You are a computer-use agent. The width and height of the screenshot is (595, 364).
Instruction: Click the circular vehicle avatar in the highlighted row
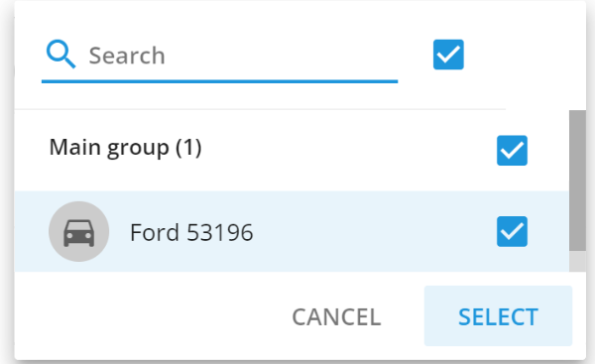pos(79,231)
